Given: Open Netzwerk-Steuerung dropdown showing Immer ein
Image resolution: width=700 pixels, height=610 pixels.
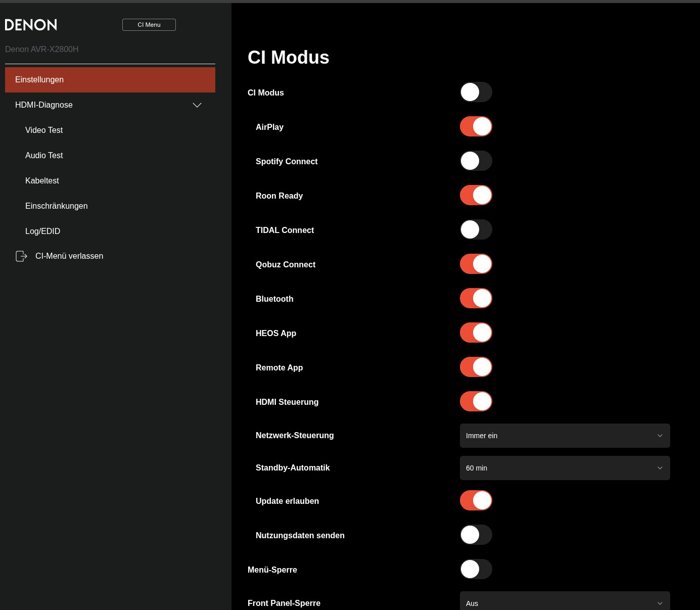Looking at the screenshot, I should pos(565,436).
